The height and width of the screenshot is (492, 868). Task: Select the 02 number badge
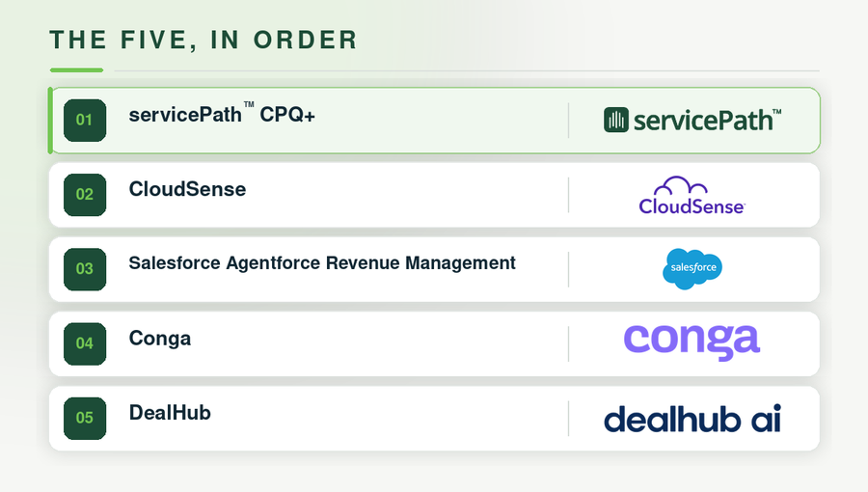(85, 195)
